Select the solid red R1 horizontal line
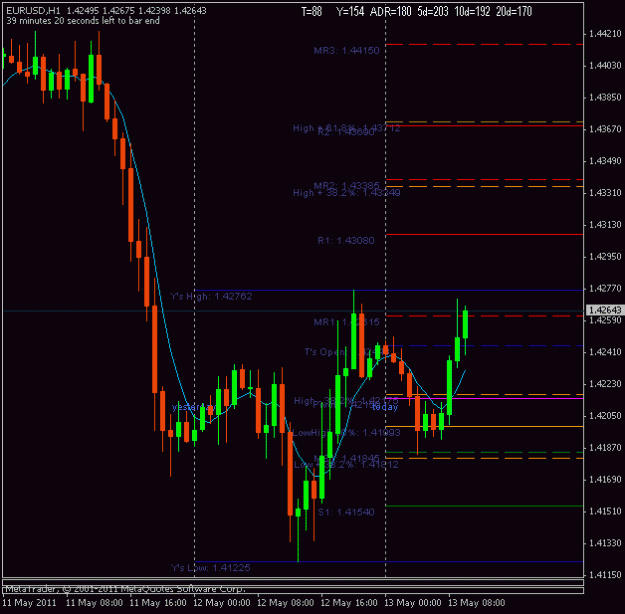 484,234
